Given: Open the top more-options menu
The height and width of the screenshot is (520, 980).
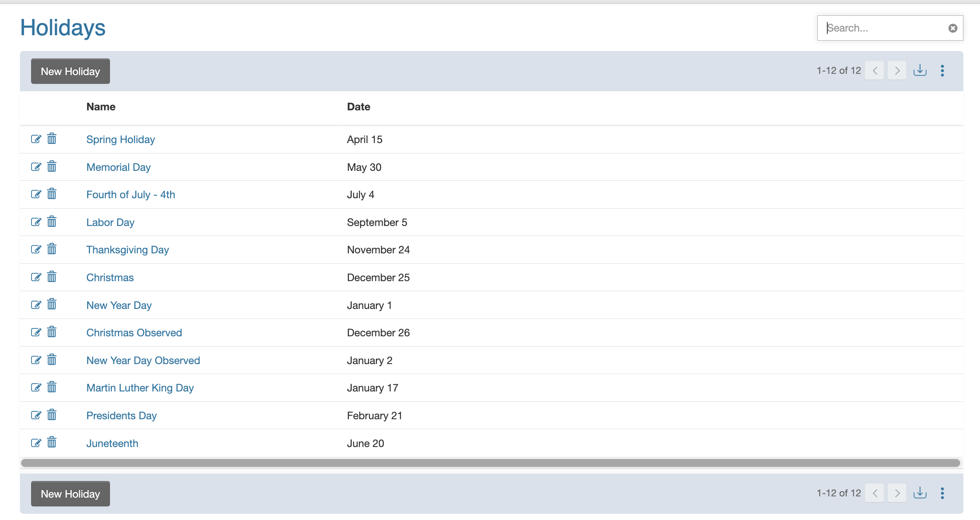Looking at the screenshot, I should 942,71.
